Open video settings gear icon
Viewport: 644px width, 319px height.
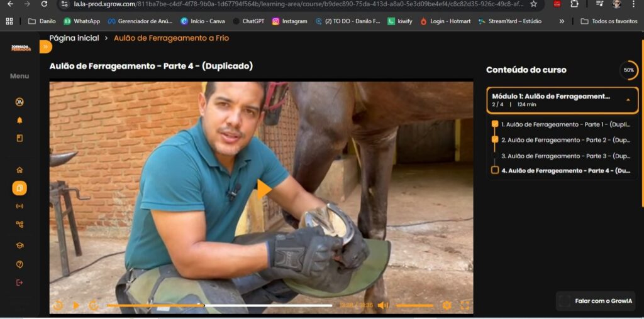447,305
